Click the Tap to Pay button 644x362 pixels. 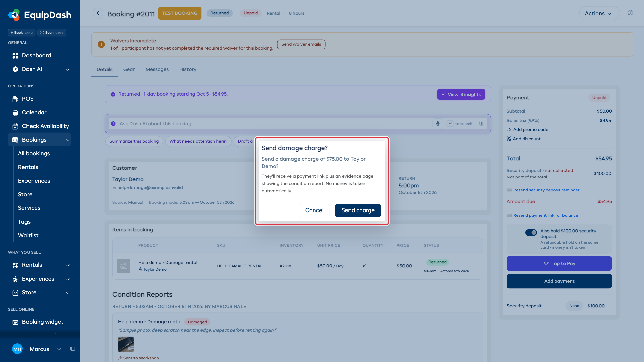pos(559,263)
